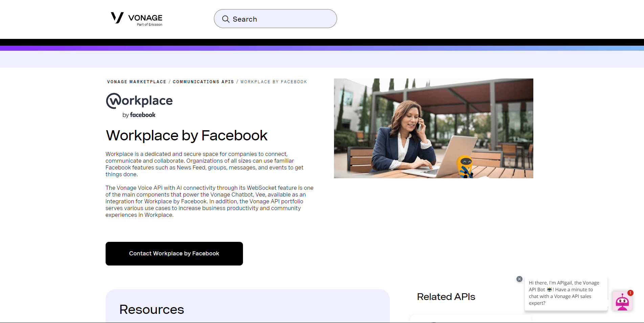Open the APIgail chatbot avatar
The height and width of the screenshot is (323, 644).
[x=623, y=301]
